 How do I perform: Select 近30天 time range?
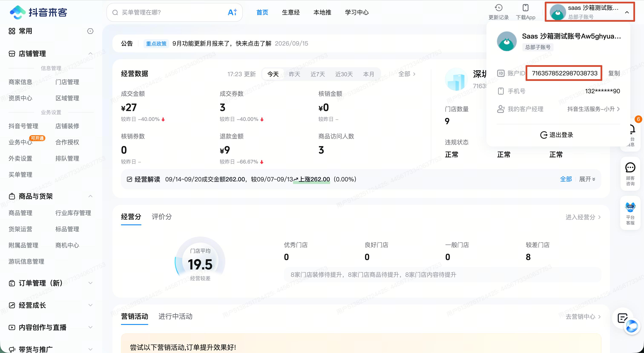344,74
